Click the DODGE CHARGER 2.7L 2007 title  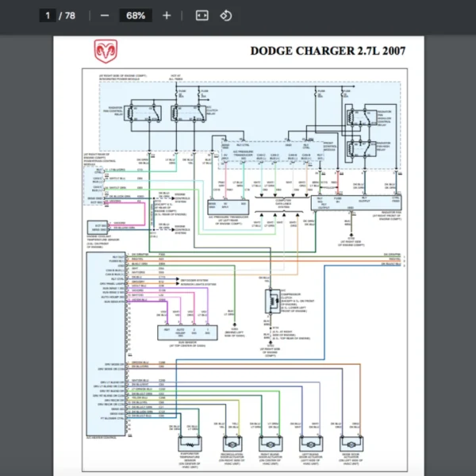pos(328,52)
